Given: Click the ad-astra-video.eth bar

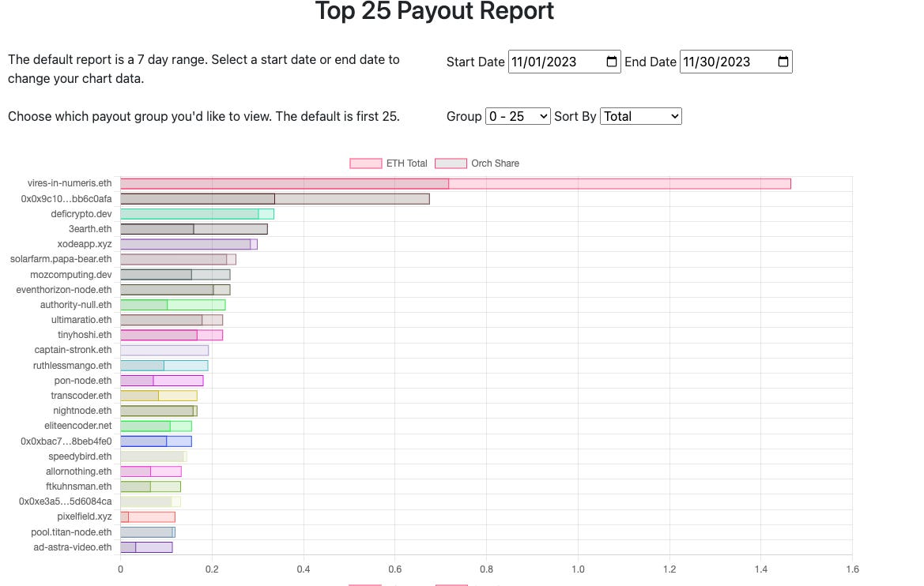Looking at the screenshot, I should pos(147,547).
